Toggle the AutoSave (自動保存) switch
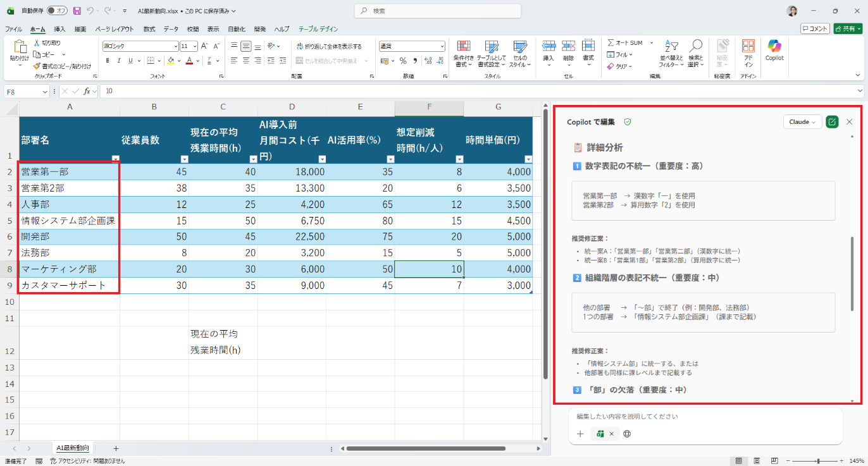868x466 pixels. click(58, 11)
